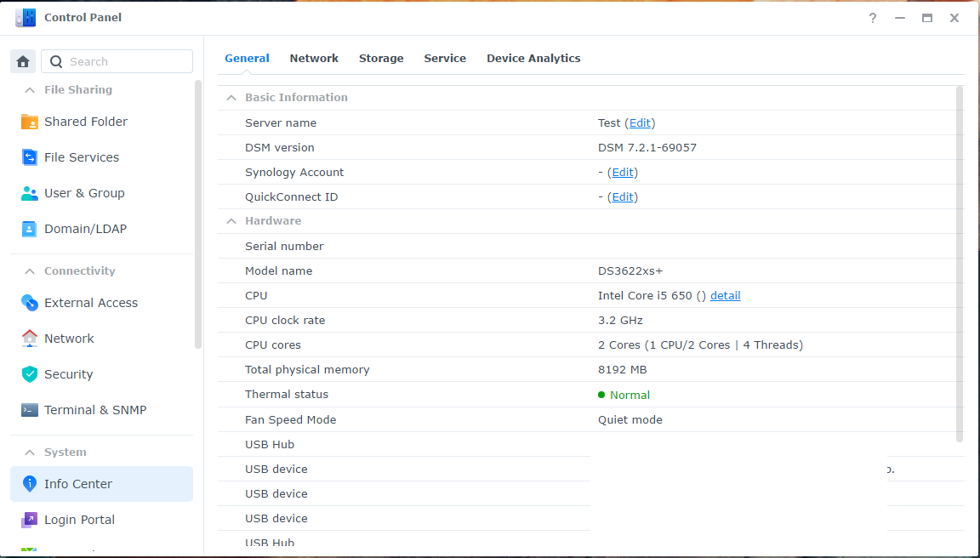980x558 pixels.
Task: Switch to the Device Analytics tab
Action: (533, 58)
